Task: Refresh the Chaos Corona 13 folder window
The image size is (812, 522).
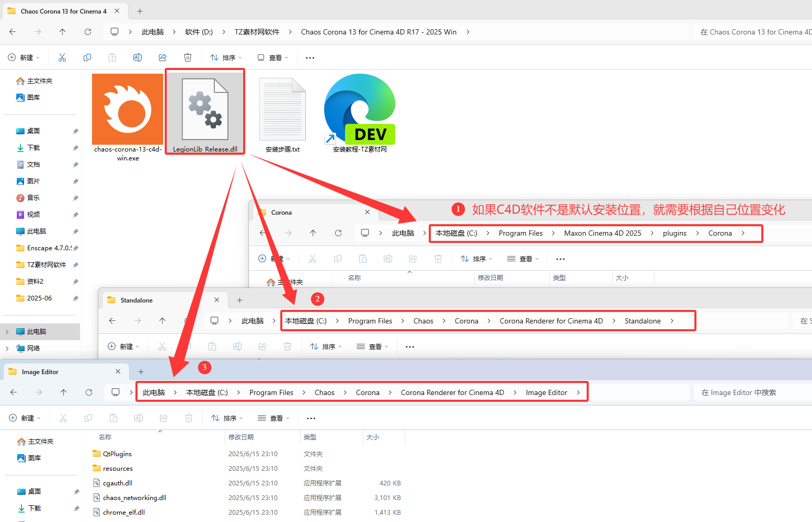Action: [x=88, y=32]
